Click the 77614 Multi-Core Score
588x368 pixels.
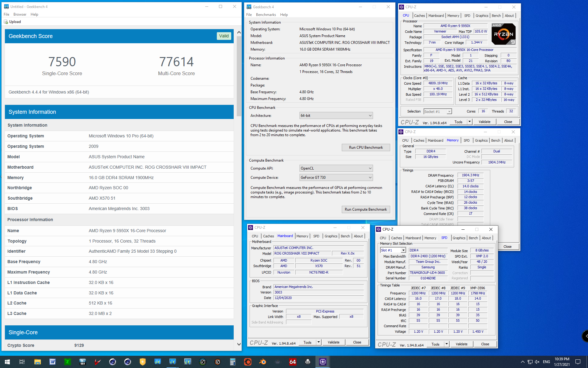(176, 62)
